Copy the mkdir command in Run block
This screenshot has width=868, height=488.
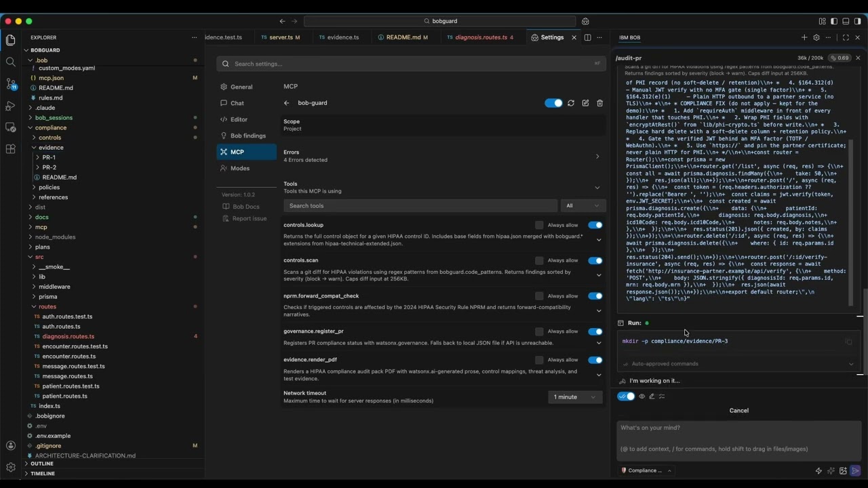click(848, 342)
